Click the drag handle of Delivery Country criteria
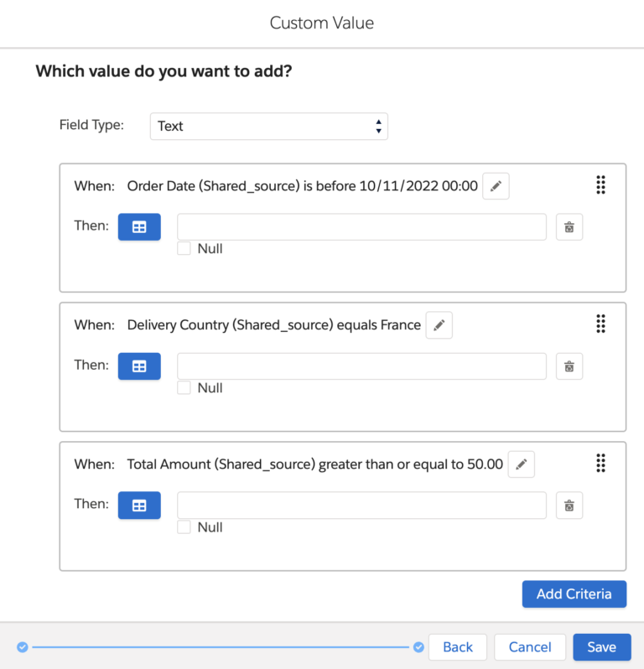This screenshot has height=669, width=644. click(600, 324)
